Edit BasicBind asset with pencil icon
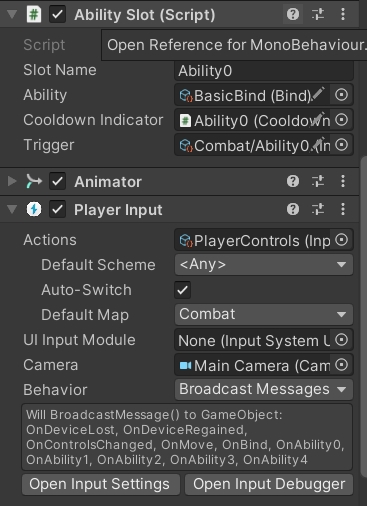Image resolution: width=367 pixels, height=506 pixels. click(318, 93)
